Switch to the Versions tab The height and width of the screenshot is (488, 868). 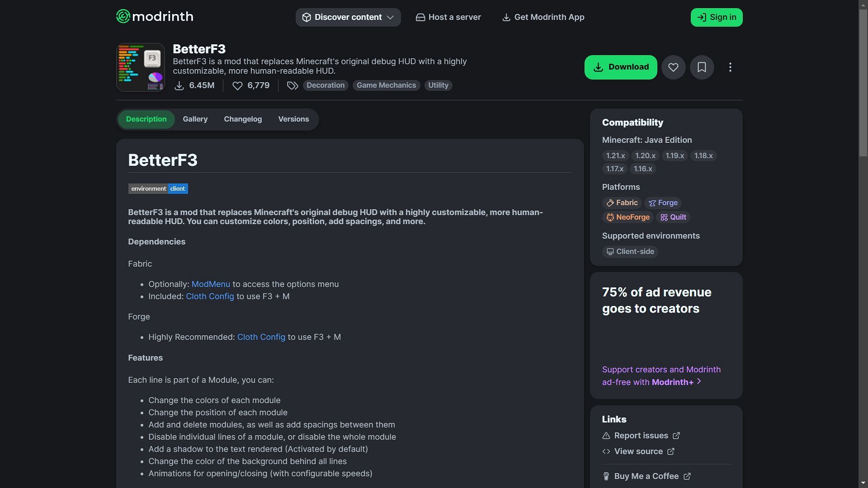coord(293,119)
